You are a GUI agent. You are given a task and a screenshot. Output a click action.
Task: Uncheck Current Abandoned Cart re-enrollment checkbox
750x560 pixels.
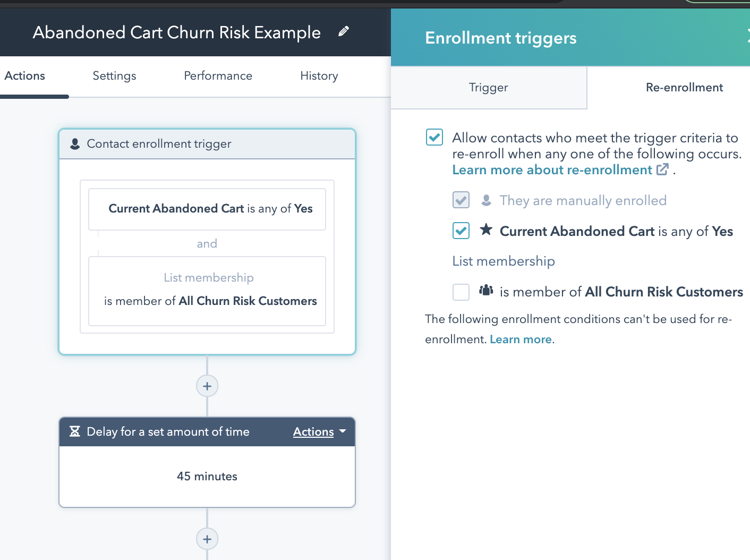tap(461, 231)
